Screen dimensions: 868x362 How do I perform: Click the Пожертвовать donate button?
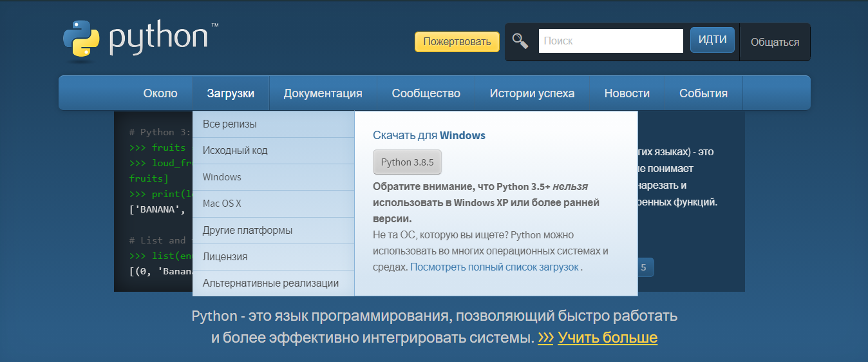(457, 42)
